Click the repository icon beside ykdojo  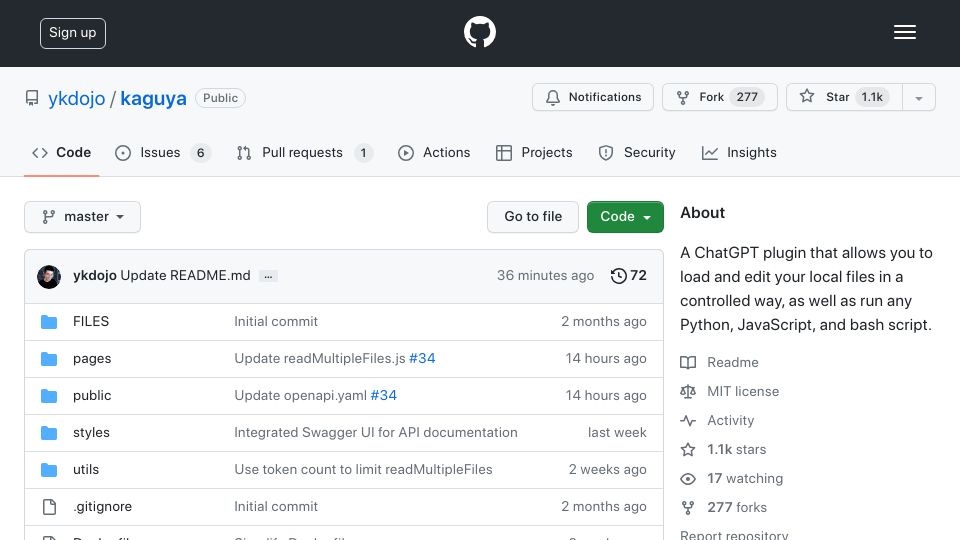pos(32,98)
